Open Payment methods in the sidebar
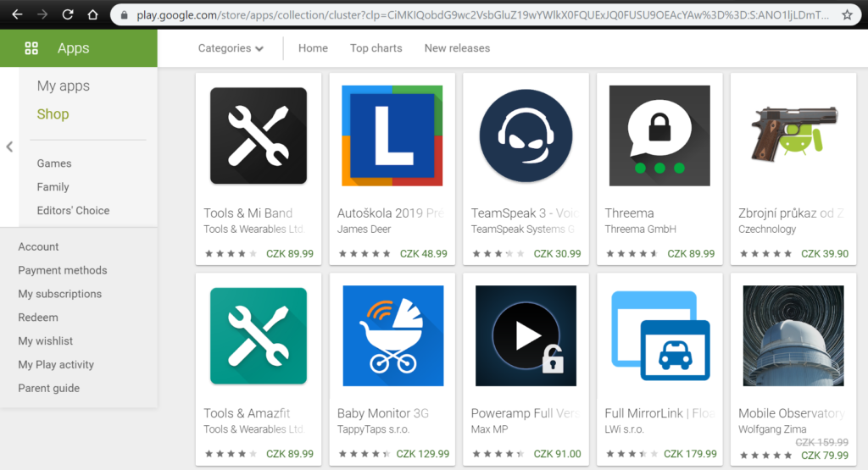868x470 pixels. pyautogui.click(x=63, y=270)
